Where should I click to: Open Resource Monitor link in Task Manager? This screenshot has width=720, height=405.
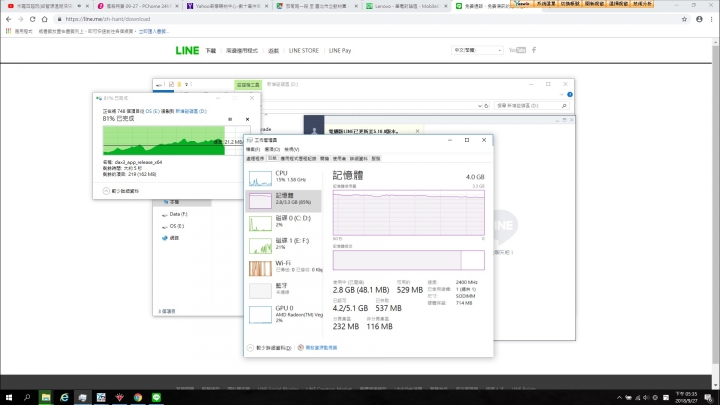coord(321,348)
